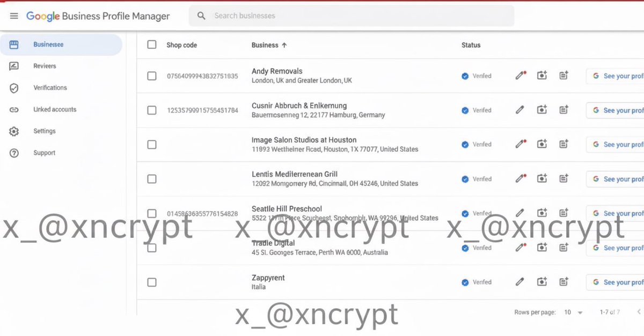Click the search magnifier icon
Viewport: 644px width, 336px height.
[201, 16]
